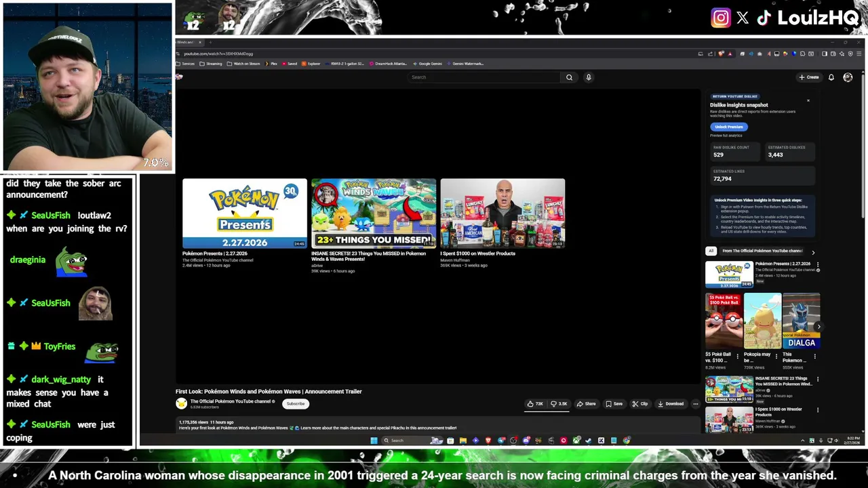Viewport: 868px width, 488px height.
Task: Like the video with 73K likes
Action: [x=536, y=404]
